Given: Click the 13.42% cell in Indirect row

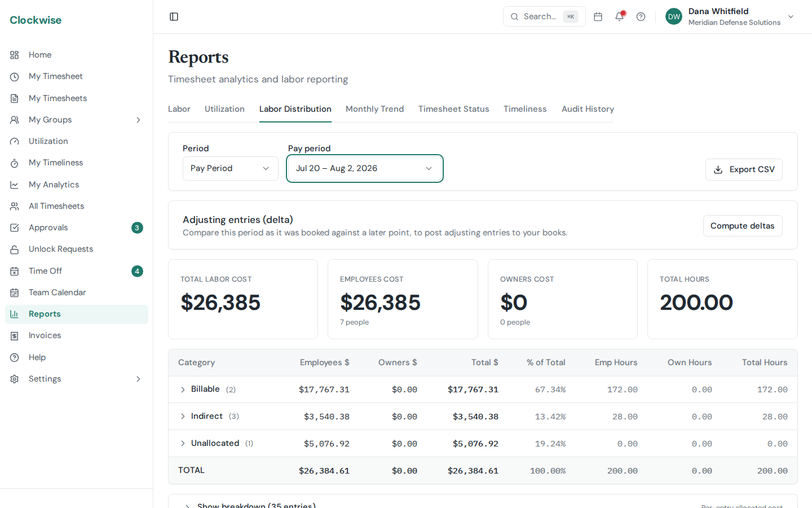Looking at the screenshot, I should click(550, 417).
